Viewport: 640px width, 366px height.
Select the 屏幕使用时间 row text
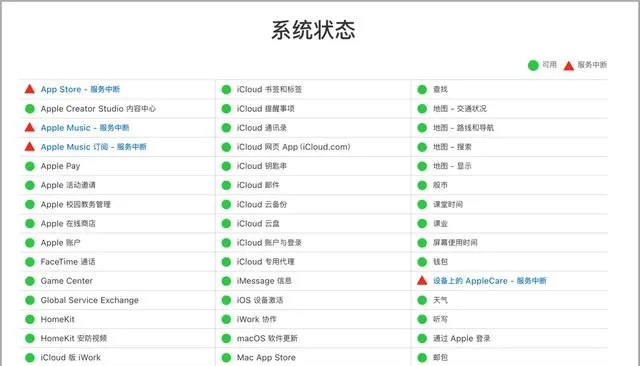pyautogui.click(x=455, y=243)
